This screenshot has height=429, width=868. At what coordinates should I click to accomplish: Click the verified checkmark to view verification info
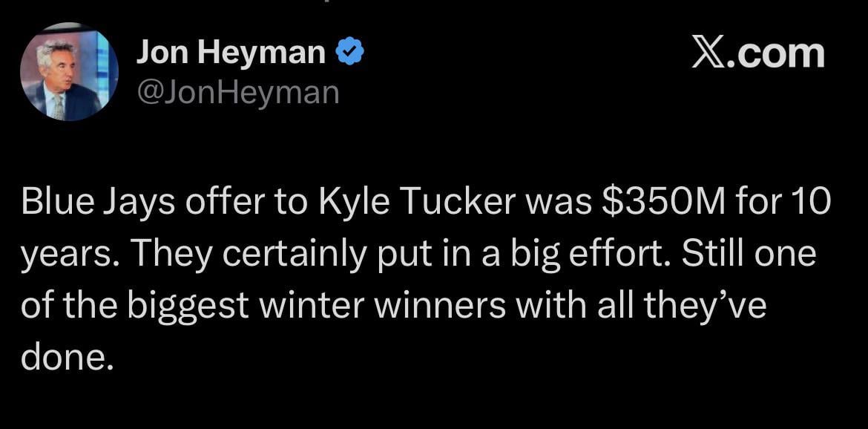click(x=350, y=50)
